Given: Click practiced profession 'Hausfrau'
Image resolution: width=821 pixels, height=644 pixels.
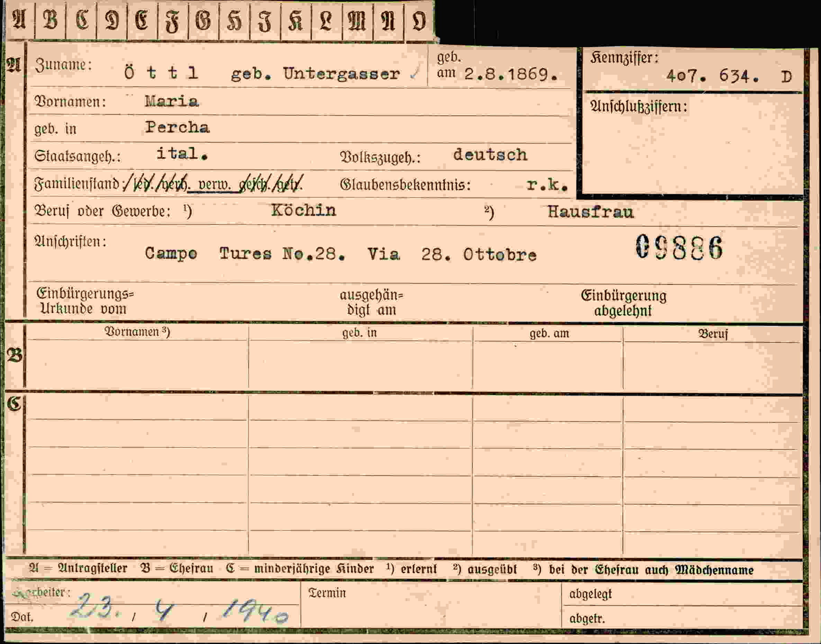Looking at the screenshot, I should (x=591, y=212).
